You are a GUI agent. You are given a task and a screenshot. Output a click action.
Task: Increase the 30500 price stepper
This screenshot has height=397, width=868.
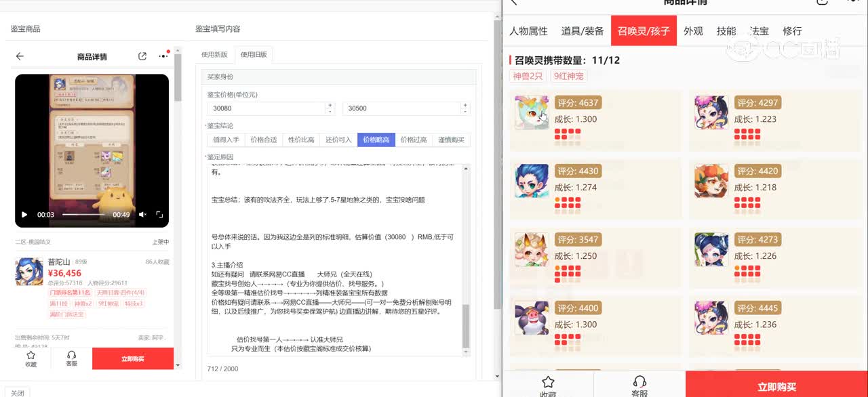[466, 105]
